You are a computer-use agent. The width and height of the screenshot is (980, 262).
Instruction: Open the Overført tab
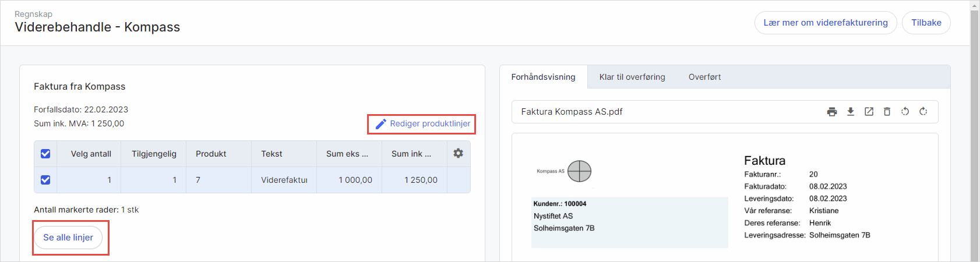[x=704, y=77]
